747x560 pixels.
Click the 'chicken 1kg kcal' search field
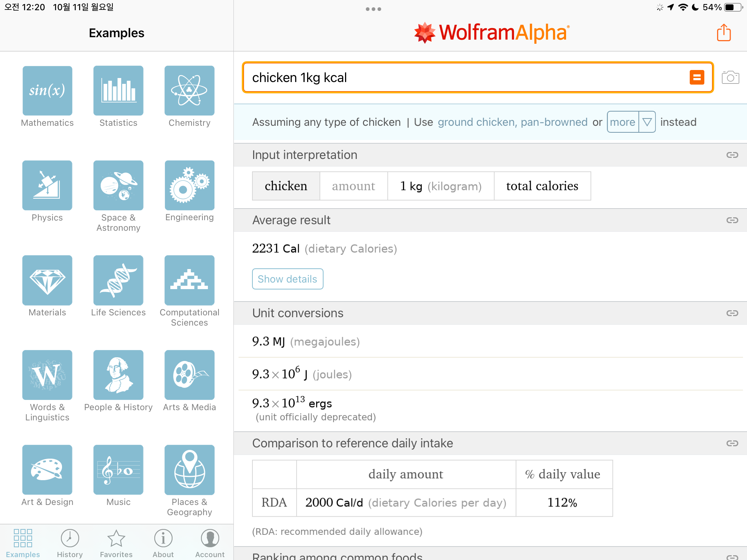pos(463,77)
